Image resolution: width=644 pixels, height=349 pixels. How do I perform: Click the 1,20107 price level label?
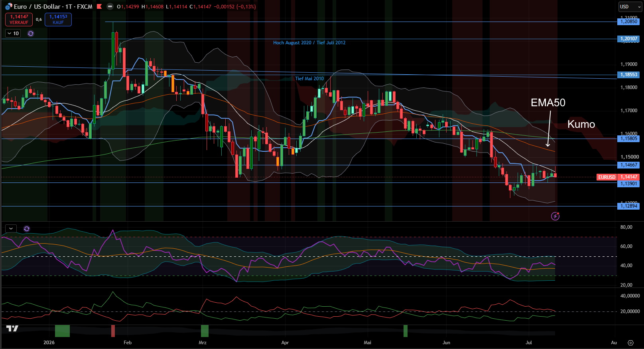coord(629,39)
